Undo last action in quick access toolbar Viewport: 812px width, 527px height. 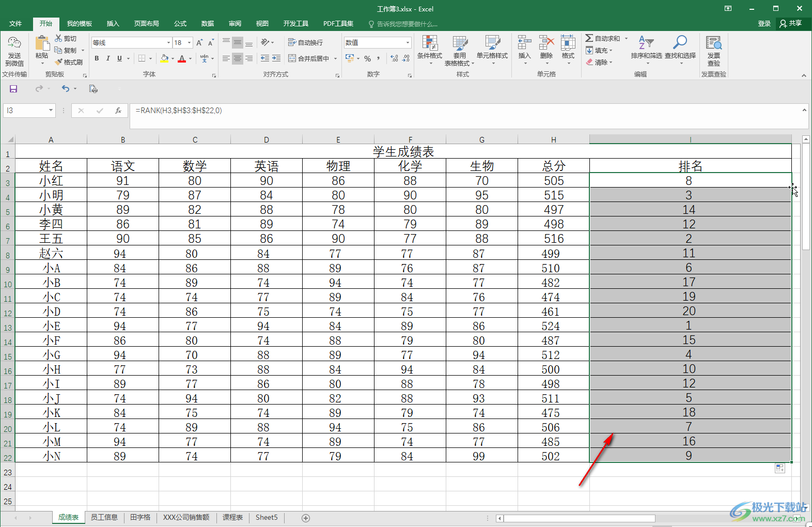[66, 89]
